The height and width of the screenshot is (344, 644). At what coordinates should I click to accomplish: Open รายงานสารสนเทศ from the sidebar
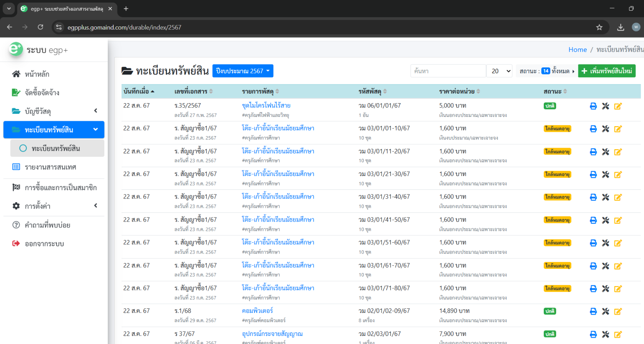pos(50,167)
